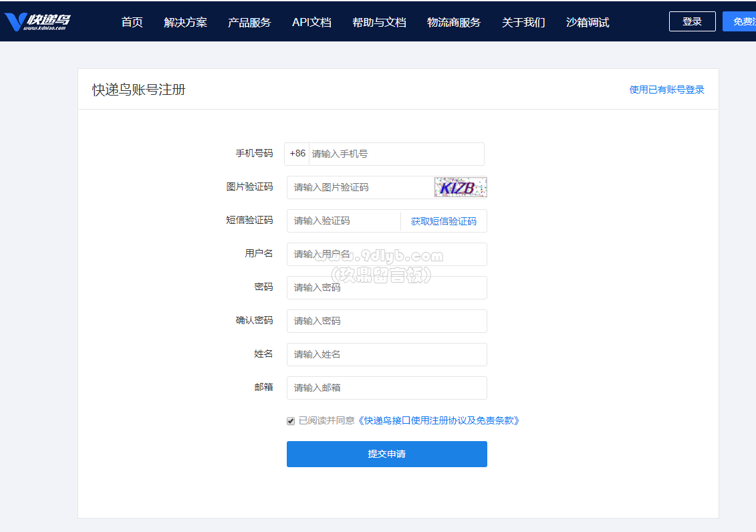Image resolution: width=756 pixels, height=532 pixels.
Task: Open 关于我们 menu item
Action: pos(523,22)
